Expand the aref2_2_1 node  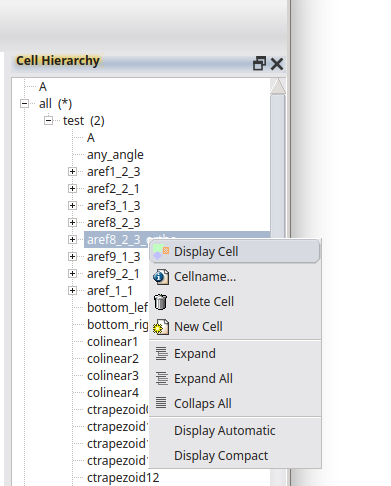[72, 189]
